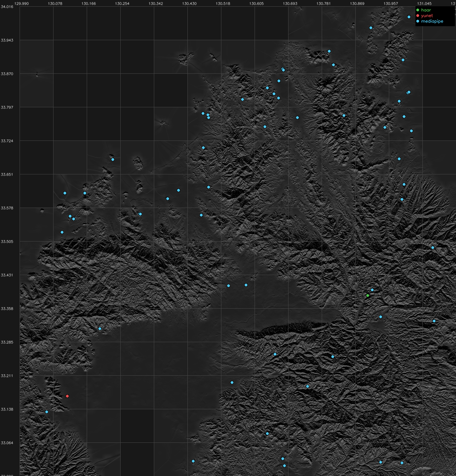Click the 130.869 longitude axis label

(x=357, y=3)
